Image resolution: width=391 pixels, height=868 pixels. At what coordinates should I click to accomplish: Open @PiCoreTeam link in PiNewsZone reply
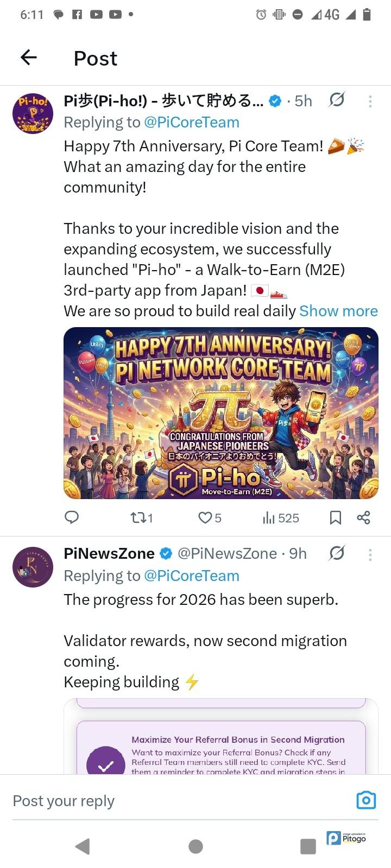tap(191, 576)
